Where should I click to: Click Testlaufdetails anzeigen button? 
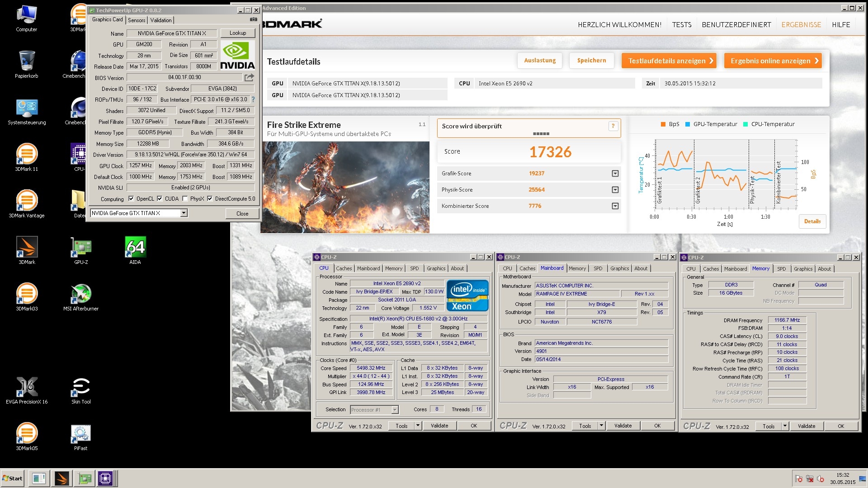coord(669,61)
